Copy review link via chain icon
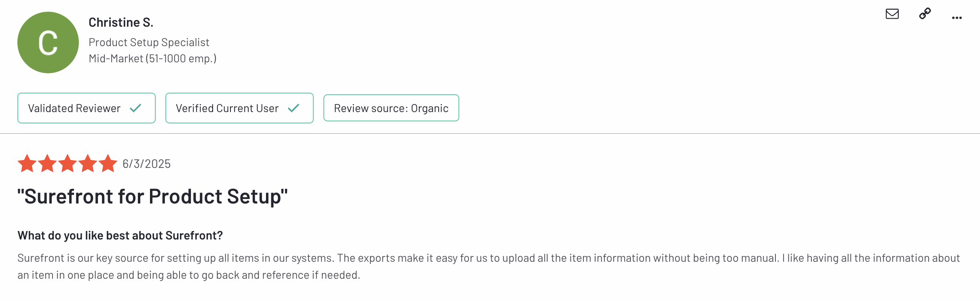 [x=925, y=14]
